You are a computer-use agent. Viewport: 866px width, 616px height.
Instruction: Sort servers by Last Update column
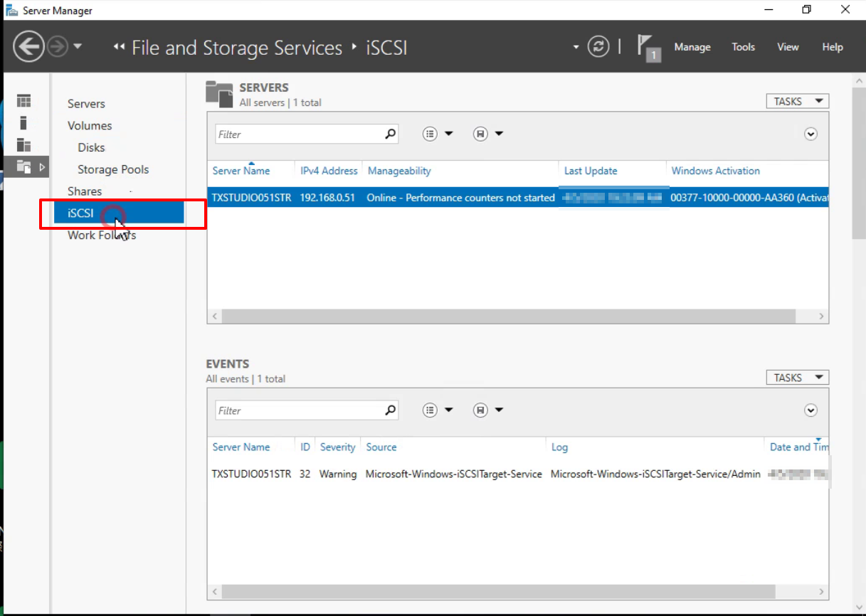click(x=591, y=171)
